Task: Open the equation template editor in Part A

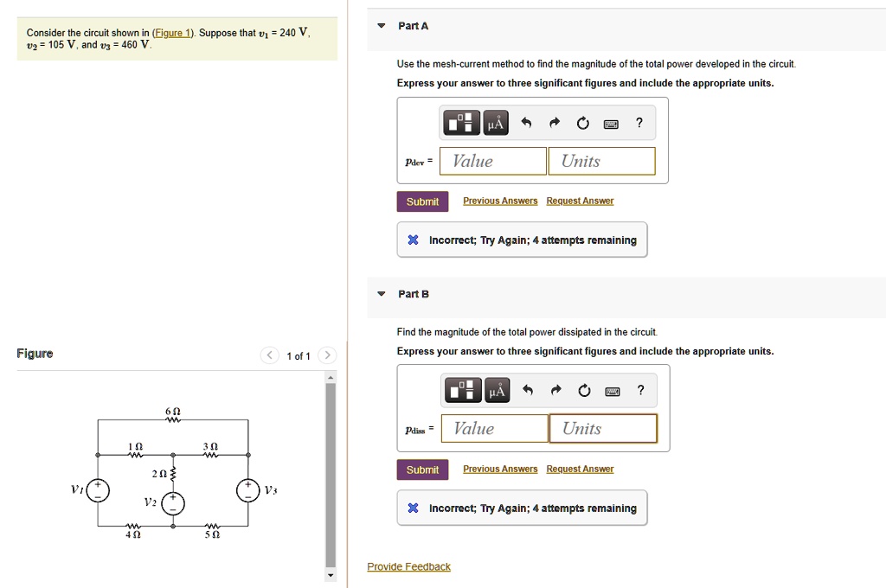Action: pyautogui.click(x=462, y=123)
